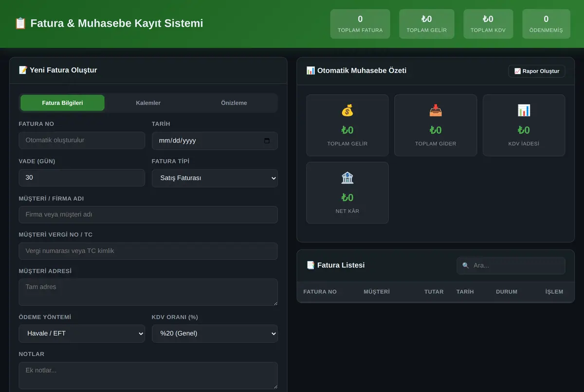Switch to the Kalemler tab
Image resolution: width=584 pixels, height=392 pixels.
148,103
